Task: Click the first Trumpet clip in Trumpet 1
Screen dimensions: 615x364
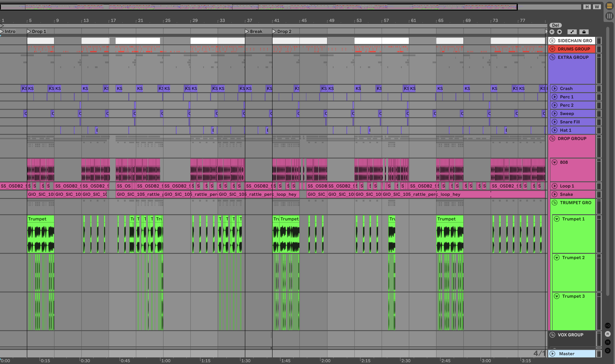Action: coord(40,234)
